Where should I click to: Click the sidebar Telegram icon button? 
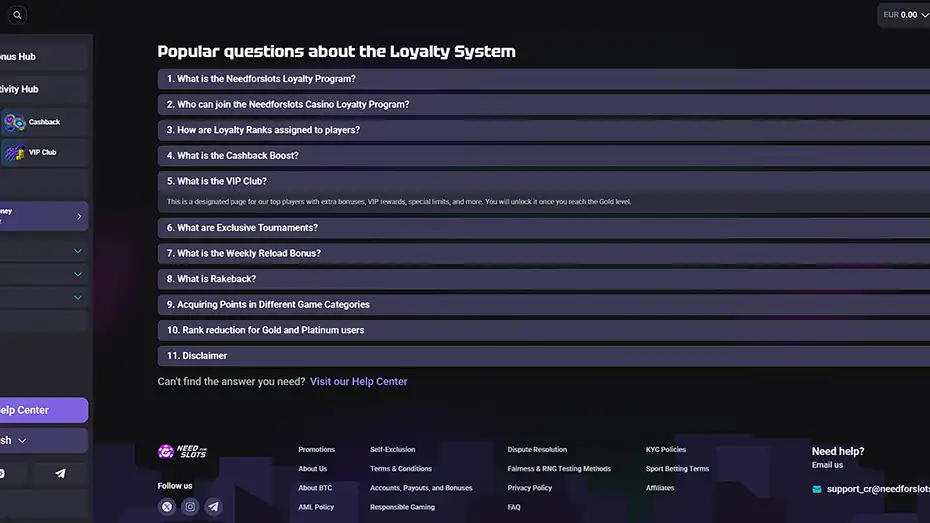pyautogui.click(x=60, y=474)
